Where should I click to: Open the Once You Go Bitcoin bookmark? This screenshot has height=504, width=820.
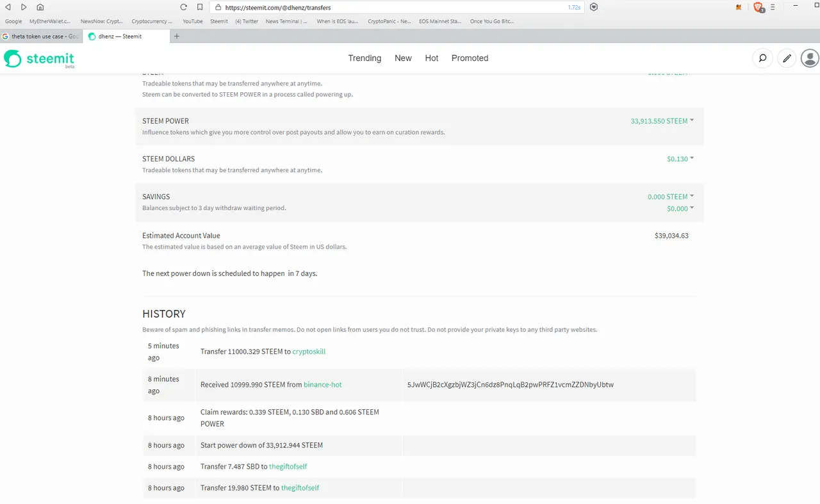(491, 21)
